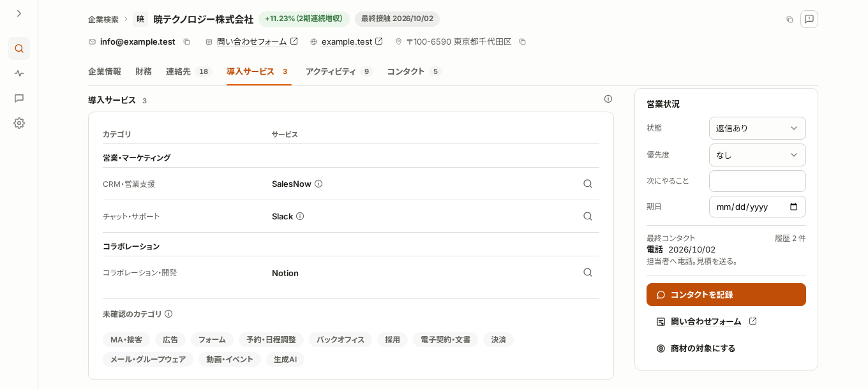The height and width of the screenshot is (389, 868).
Task: Open the calendar picker in 期日 field
Action: coord(794,207)
